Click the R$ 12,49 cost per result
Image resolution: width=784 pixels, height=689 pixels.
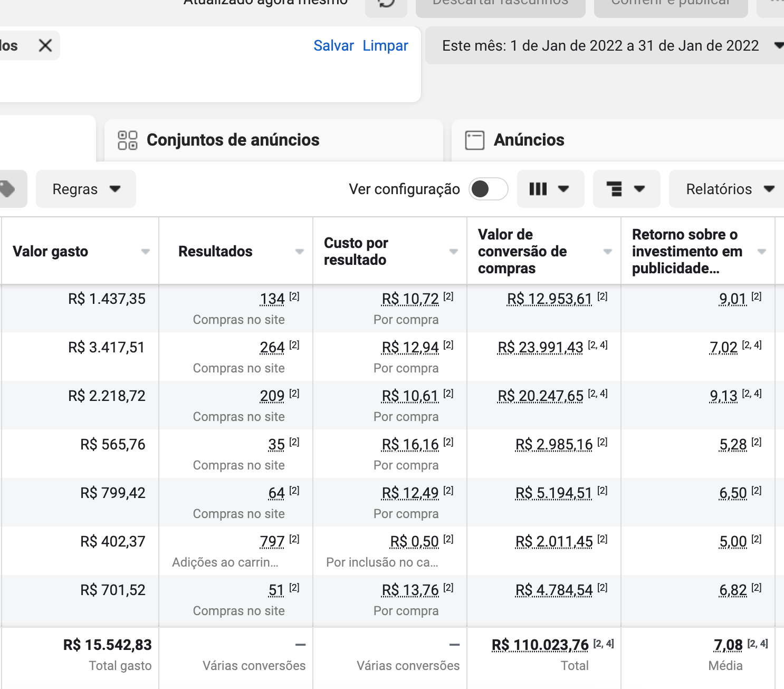tap(410, 493)
